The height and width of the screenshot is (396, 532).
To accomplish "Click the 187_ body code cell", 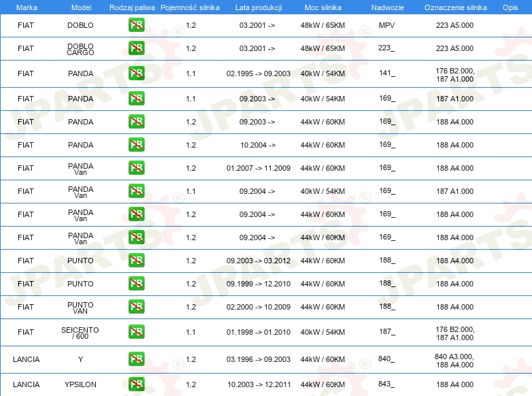I will pos(387,331).
